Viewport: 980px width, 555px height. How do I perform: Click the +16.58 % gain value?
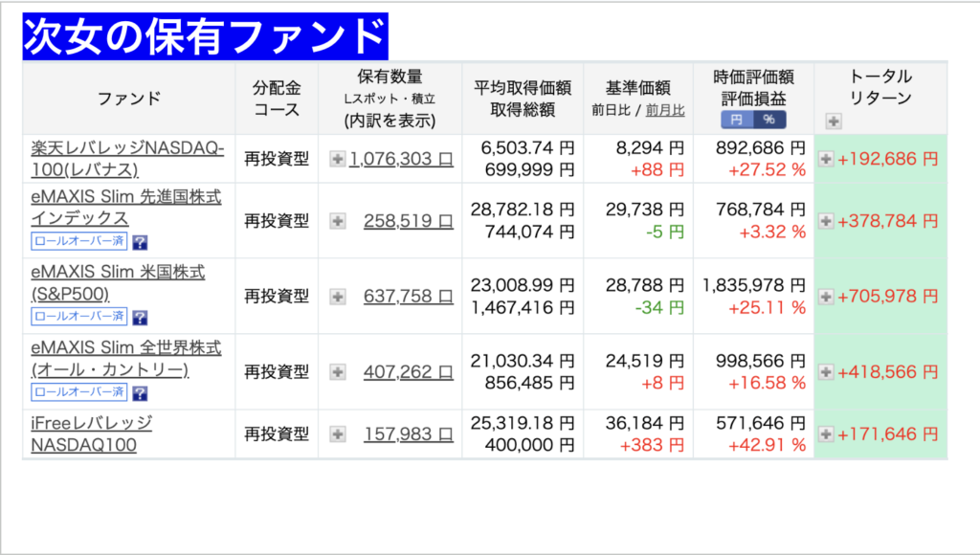pos(767,383)
